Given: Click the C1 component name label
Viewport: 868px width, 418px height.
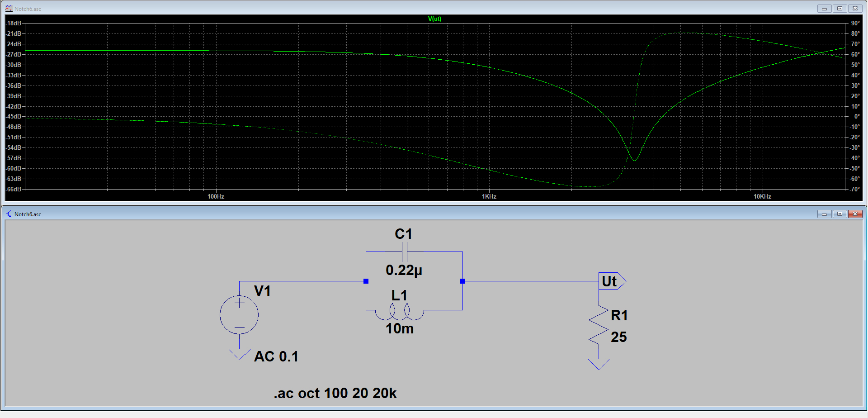Looking at the screenshot, I should click(403, 234).
